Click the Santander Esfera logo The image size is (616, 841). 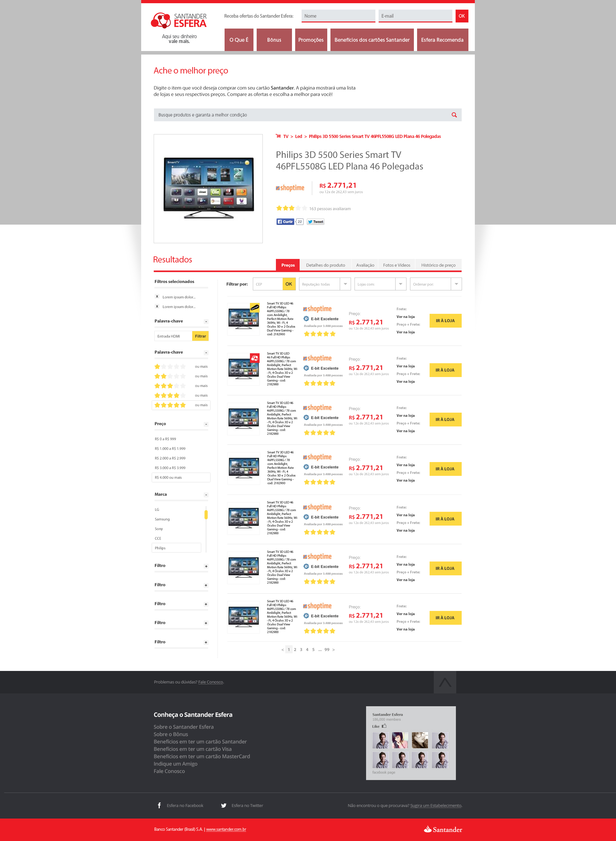coord(179,21)
